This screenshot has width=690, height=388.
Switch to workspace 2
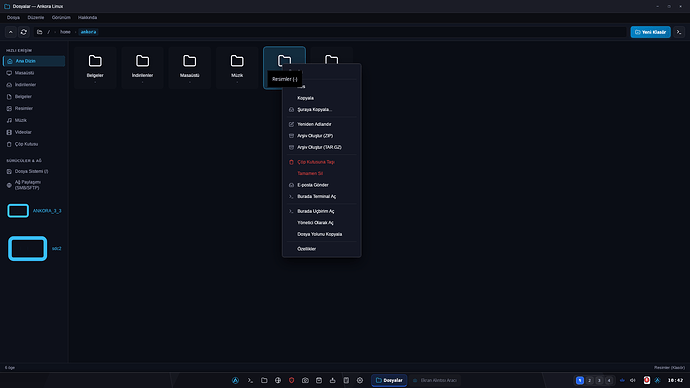pos(590,381)
